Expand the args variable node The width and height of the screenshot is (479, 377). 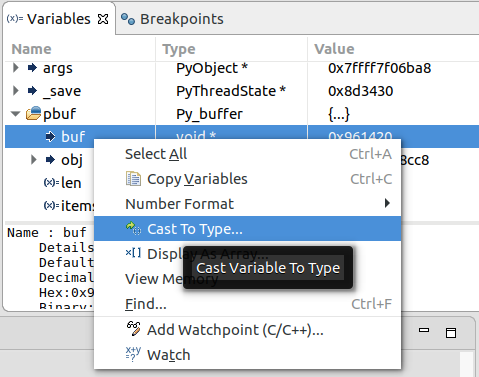[x=15, y=68]
